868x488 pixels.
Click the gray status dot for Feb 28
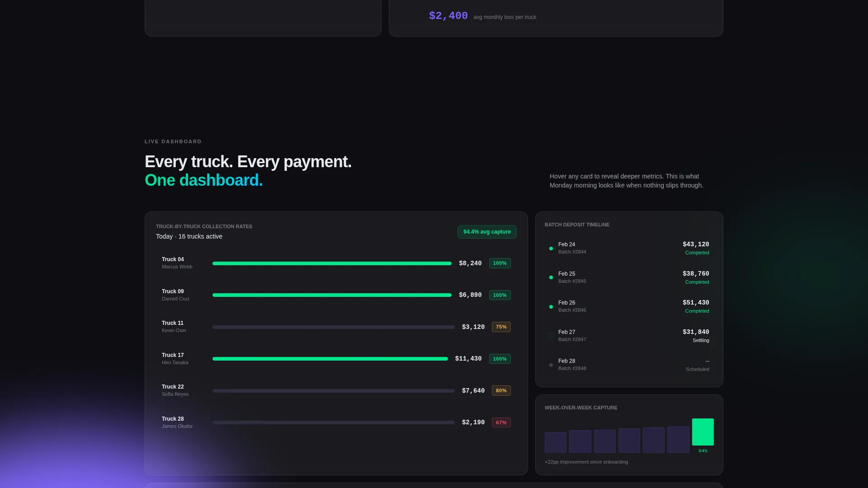pyautogui.click(x=551, y=365)
